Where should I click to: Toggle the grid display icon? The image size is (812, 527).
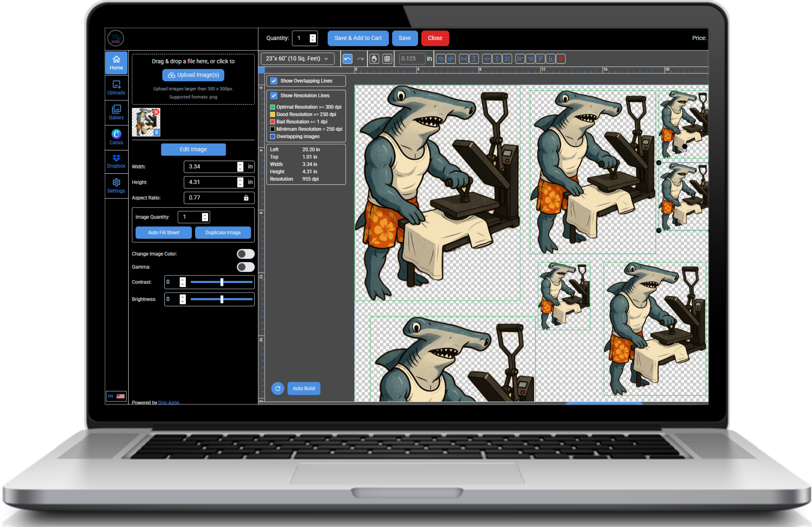tap(387, 59)
